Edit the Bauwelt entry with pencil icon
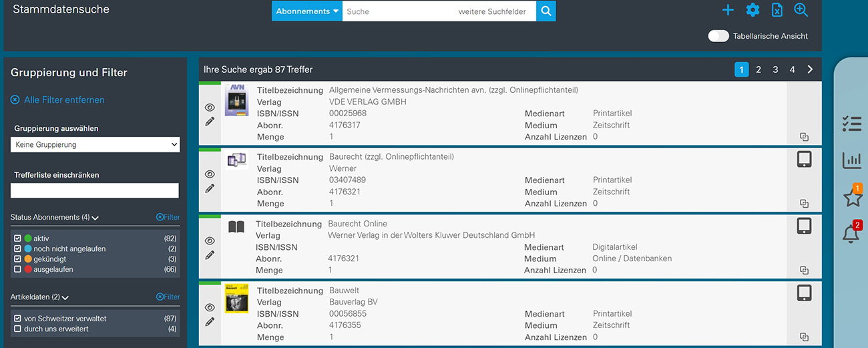The width and height of the screenshot is (868, 348). click(x=210, y=322)
